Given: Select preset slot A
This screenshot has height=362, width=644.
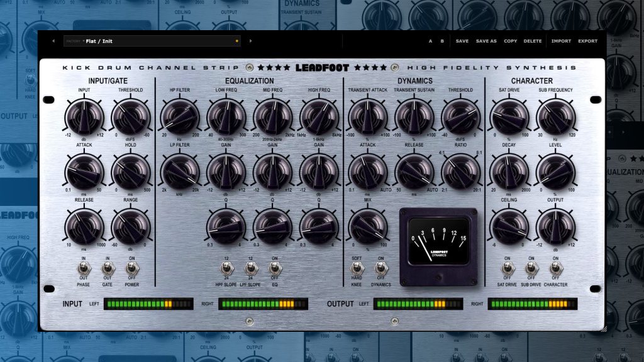Looking at the screenshot, I should click(430, 41).
